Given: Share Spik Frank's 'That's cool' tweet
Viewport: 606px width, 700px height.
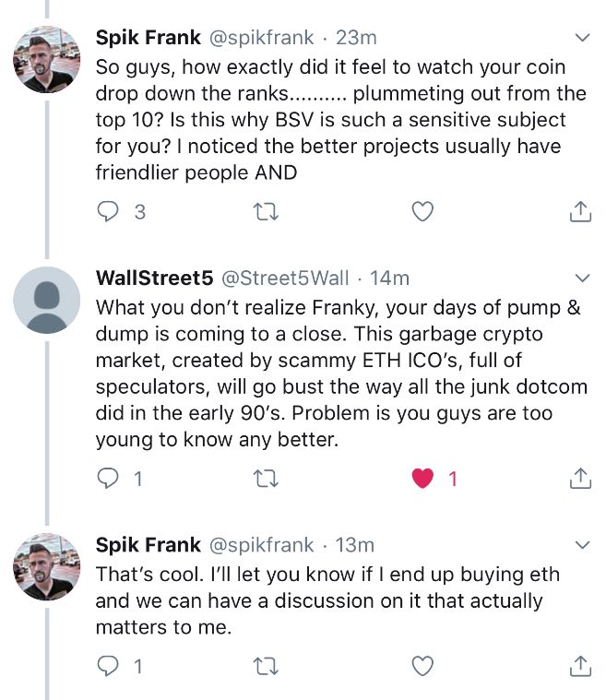Looking at the screenshot, I should point(579,665).
